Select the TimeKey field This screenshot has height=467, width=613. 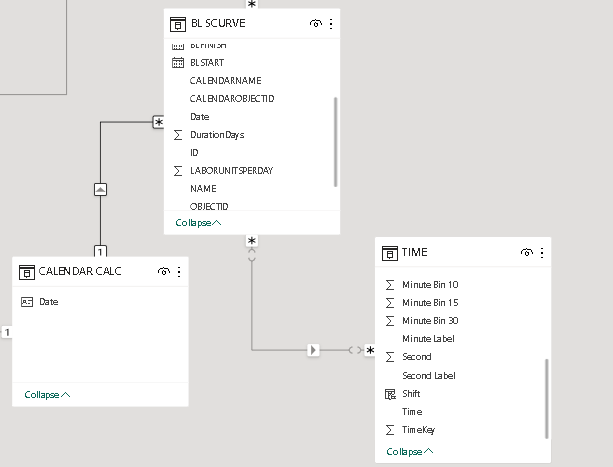(418, 429)
